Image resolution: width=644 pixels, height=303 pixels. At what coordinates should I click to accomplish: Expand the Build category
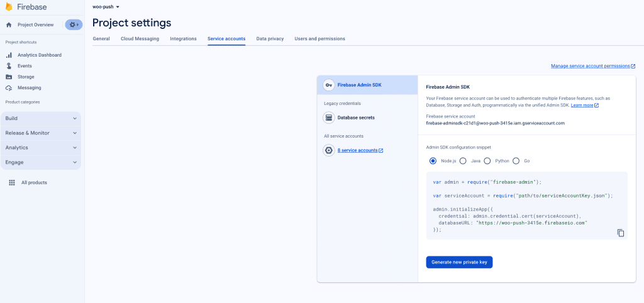41,118
